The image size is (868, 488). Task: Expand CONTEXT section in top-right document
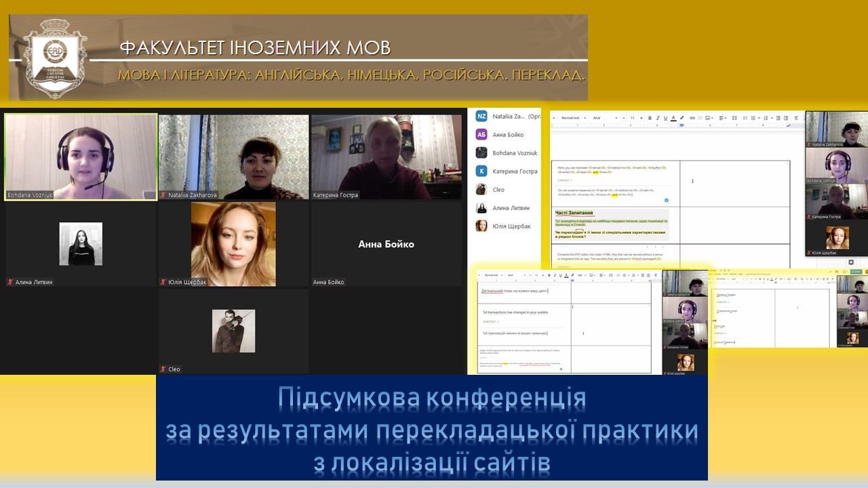[565, 180]
